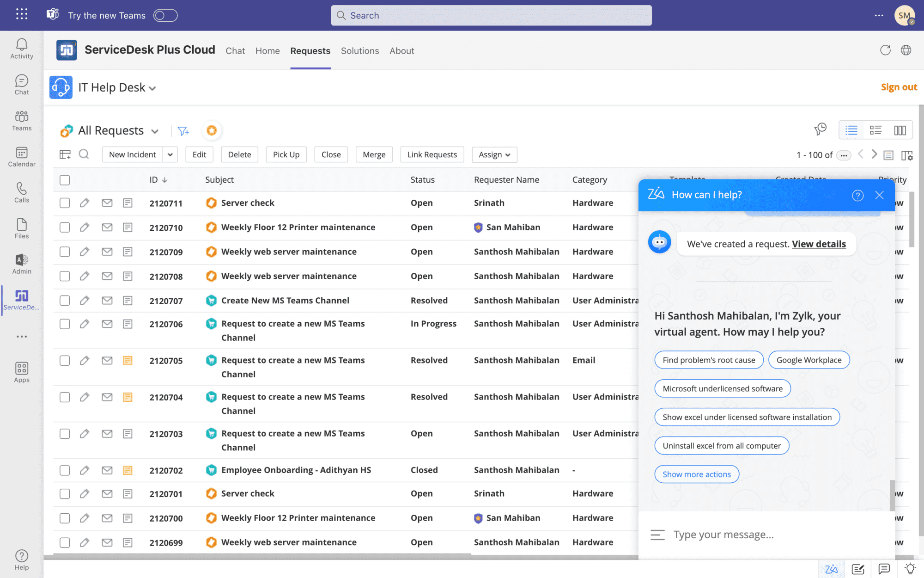Image resolution: width=924 pixels, height=578 pixels.
Task: Click edit pencil for request 2120711
Action: click(x=84, y=203)
